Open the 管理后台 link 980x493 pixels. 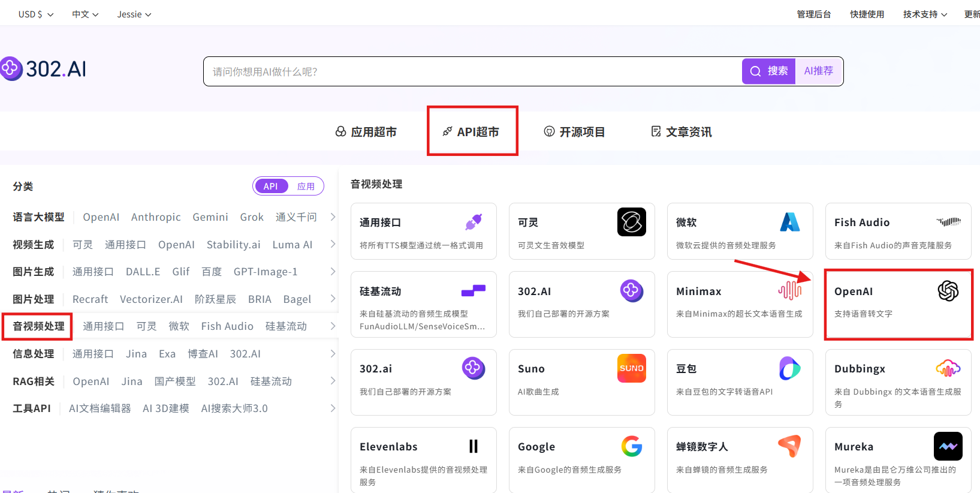(814, 14)
